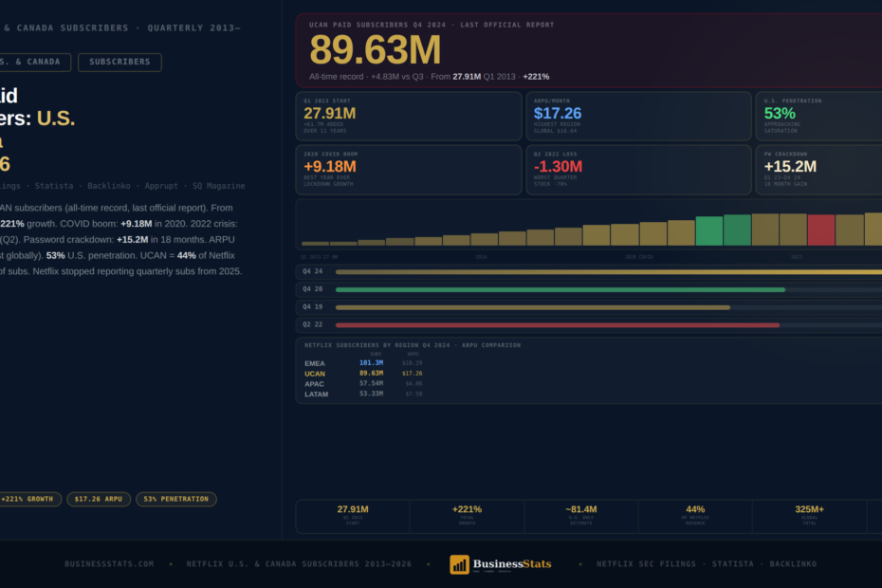Click the Q4 20 green progress bar

tap(560, 290)
